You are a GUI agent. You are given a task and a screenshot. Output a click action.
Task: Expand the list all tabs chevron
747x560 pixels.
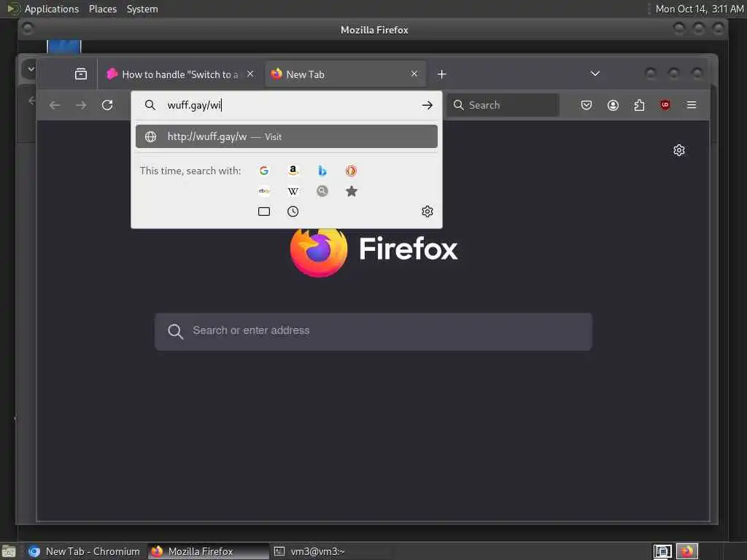[x=595, y=74]
